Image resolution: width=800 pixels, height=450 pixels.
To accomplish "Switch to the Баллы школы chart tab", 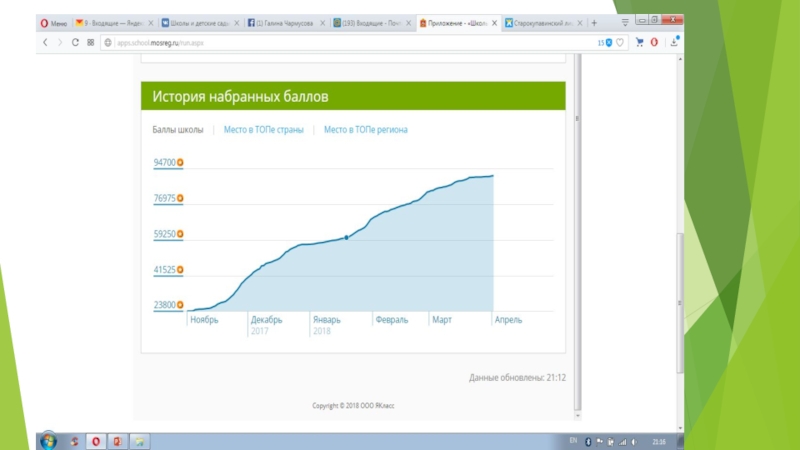I will coord(178,130).
